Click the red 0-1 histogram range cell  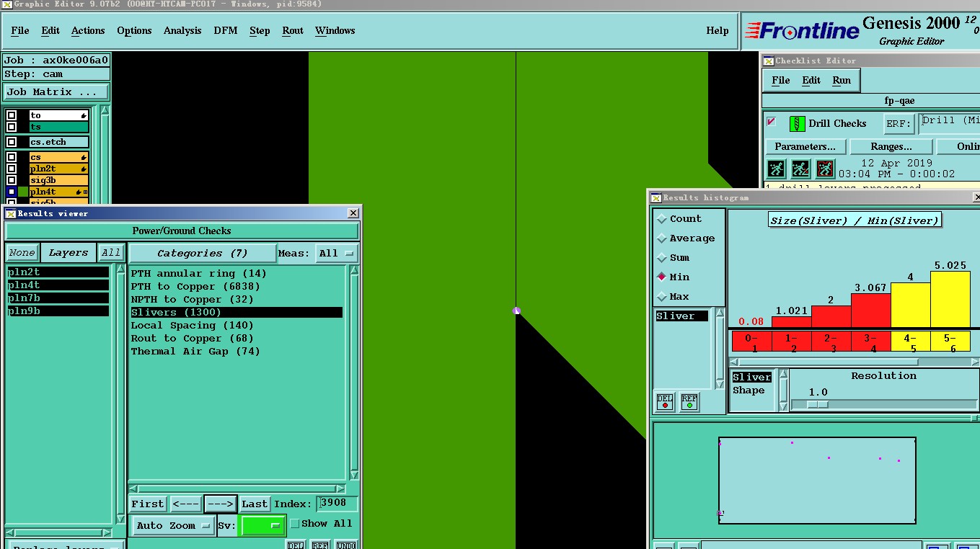tap(751, 342)
